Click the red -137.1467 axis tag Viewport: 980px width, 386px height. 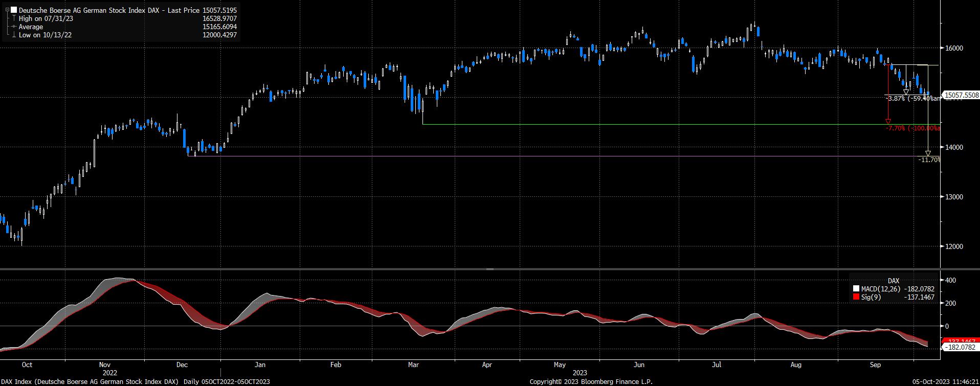point(961,341)
